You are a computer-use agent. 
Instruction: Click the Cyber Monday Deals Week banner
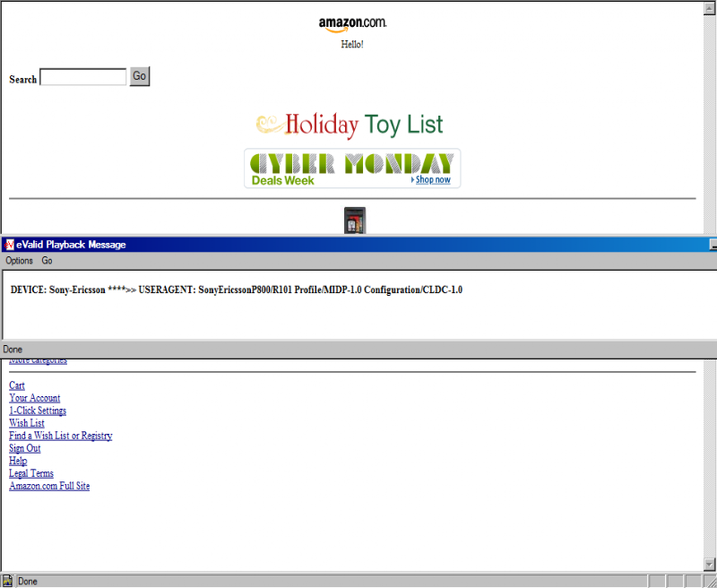tap(352, 169)
